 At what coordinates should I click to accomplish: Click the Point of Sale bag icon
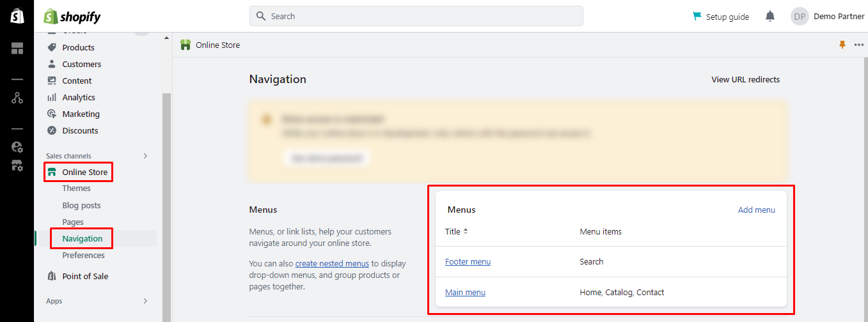[52, 276]
